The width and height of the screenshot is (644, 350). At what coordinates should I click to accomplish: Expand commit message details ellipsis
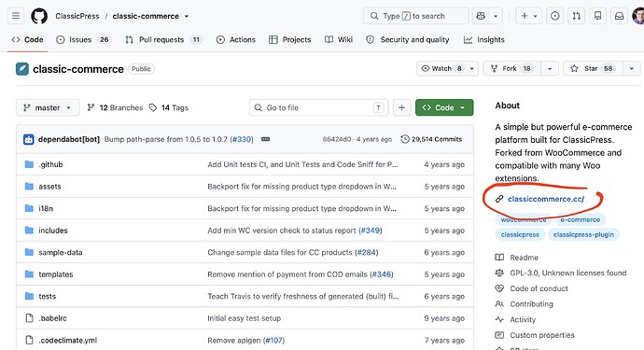click(x=266, y=139)
